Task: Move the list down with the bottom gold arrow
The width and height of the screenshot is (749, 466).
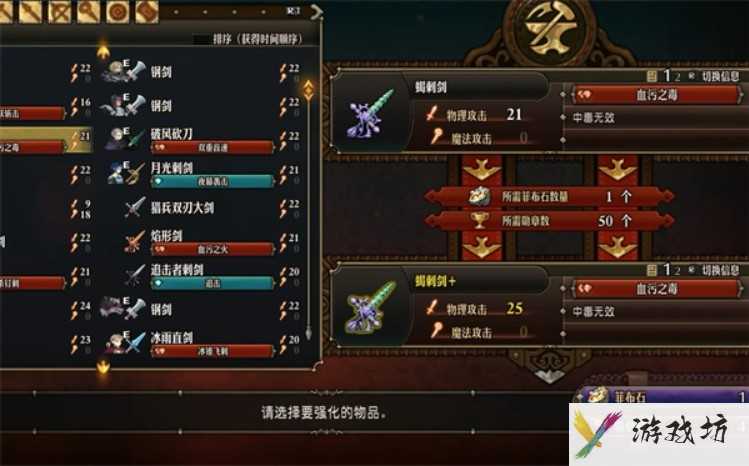Action: (x=103, y=366)
